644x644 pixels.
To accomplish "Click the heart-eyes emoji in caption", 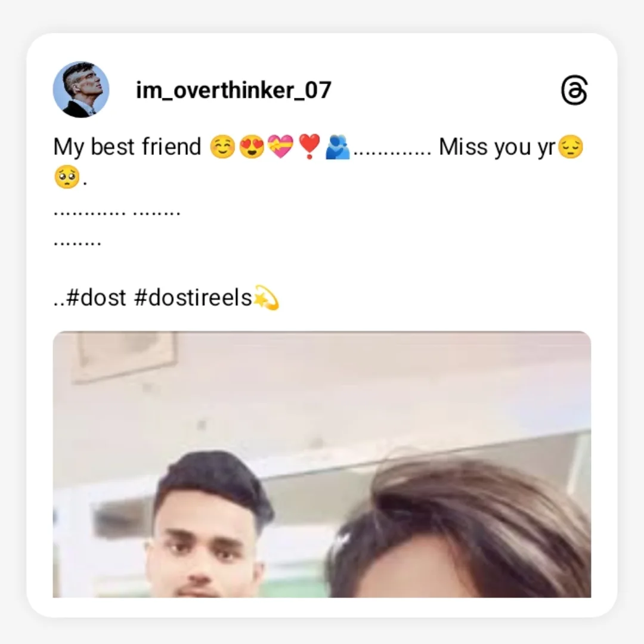I will click(x=252, y=147).
